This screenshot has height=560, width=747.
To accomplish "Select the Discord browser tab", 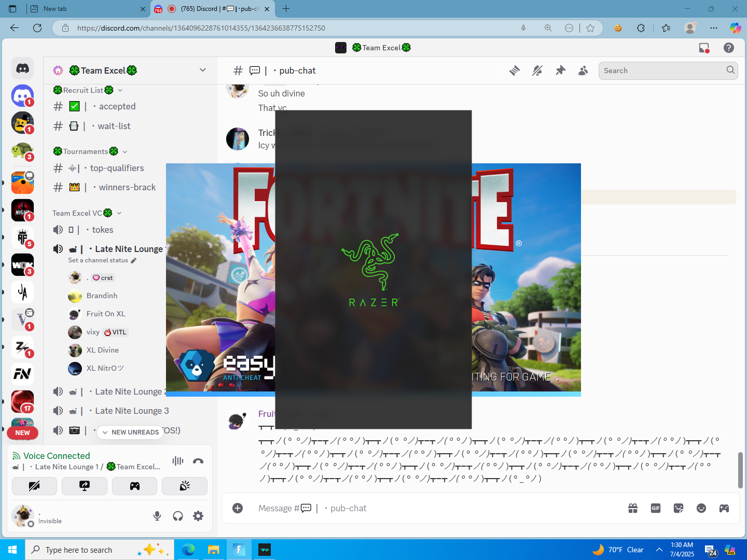I will [213, 9].
